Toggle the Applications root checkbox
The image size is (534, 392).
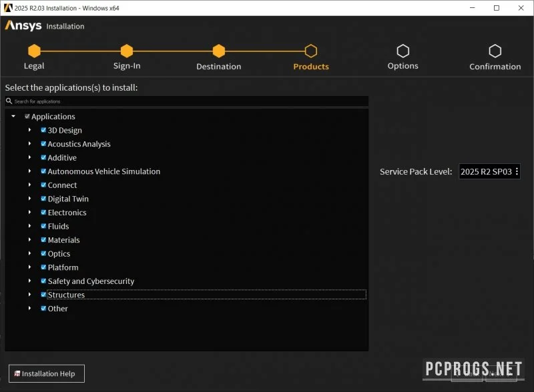[x=27, y=116]
